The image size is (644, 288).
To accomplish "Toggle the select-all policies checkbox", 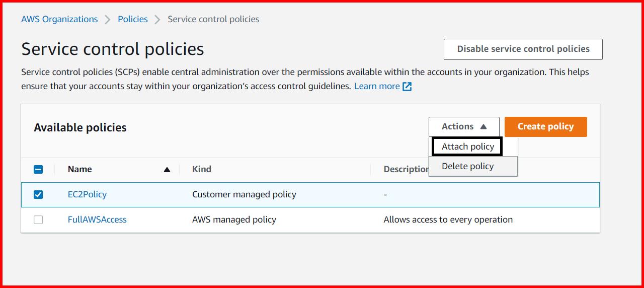I will click(x=38, y=170).
